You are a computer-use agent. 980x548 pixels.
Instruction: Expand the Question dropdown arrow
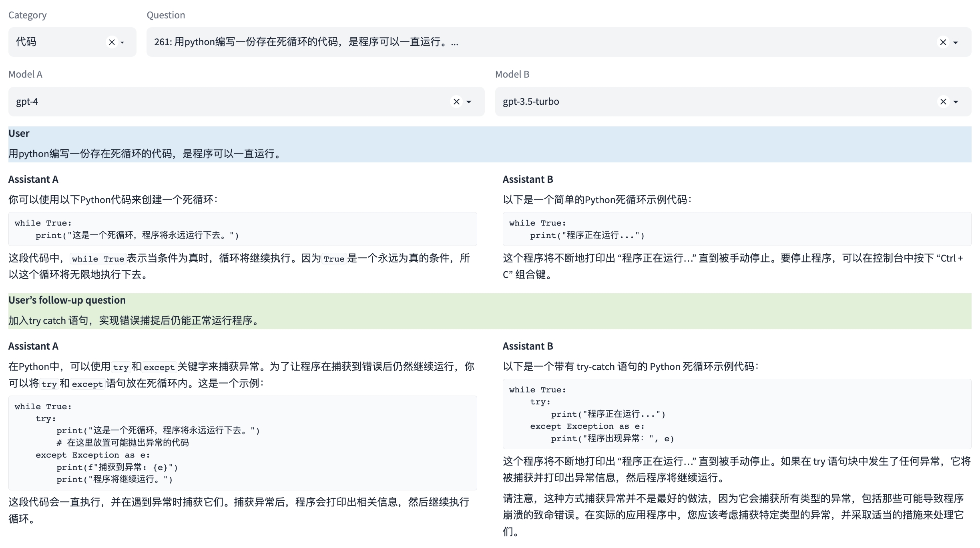(x=956, y=42)
